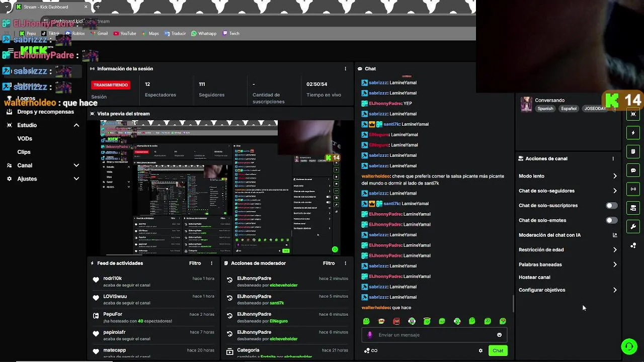Image resolution: width=644 pixels, height=362 pixels.
Task: Click Hostear canal
Action: (534, 277)
